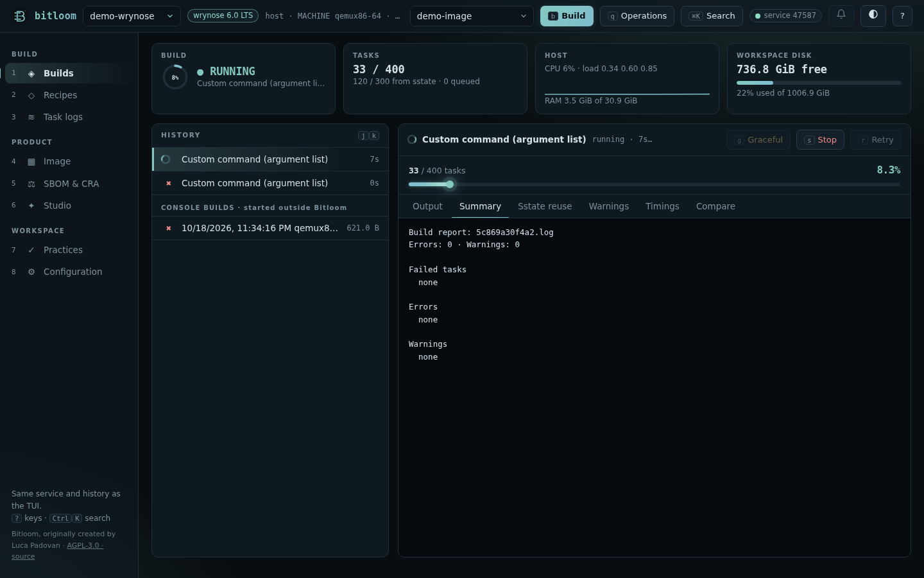Open Builds from the sidebar
This screenshot has width=924, height=578.
(69, 73)
